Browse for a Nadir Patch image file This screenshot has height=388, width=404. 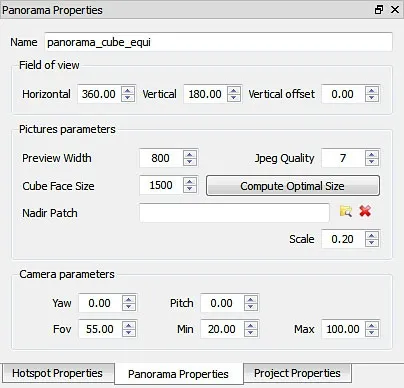[x=346, y=211]
